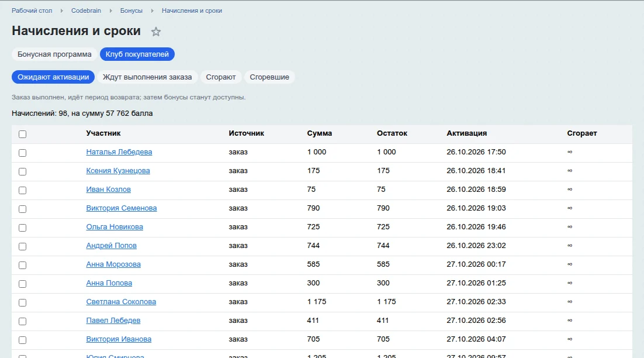The width and height of the screenshot is (644, 358).
Task: Show the Ожидают активации filter
Action: pos(53,77)
